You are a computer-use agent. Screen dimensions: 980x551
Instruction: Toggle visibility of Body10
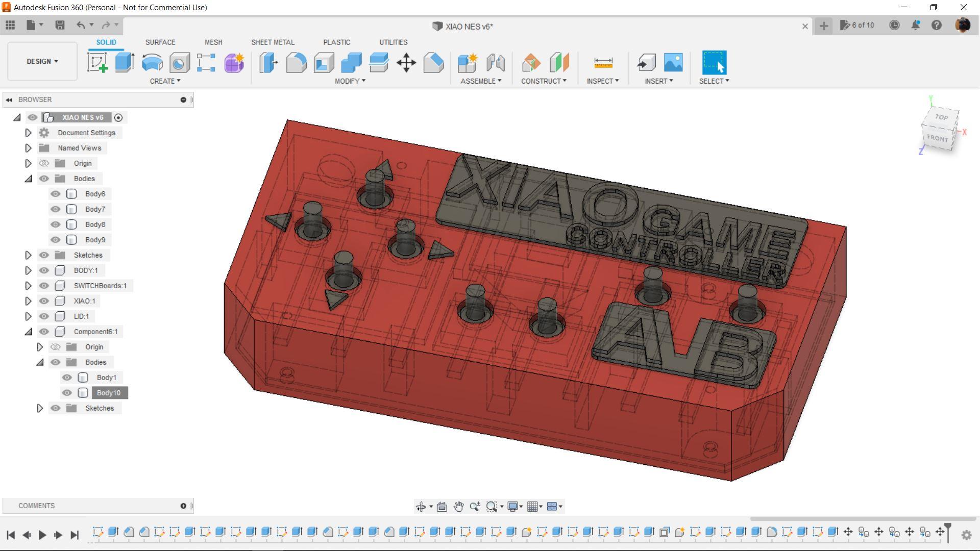coord(67,393)
